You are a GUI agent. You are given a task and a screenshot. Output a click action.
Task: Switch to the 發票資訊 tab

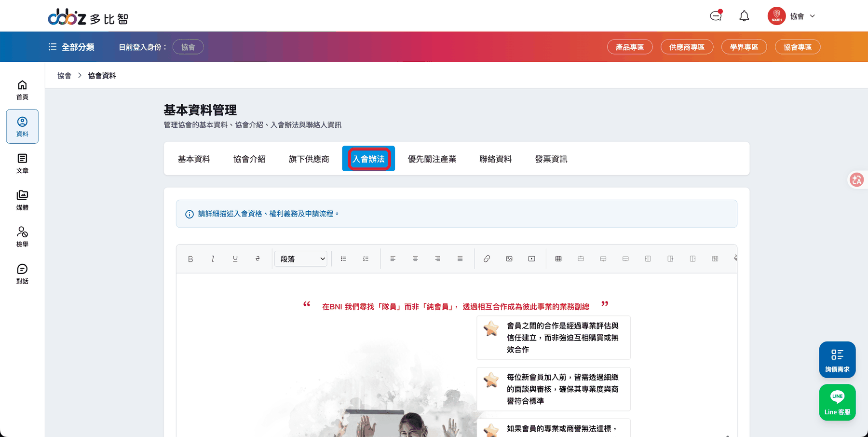[551, 159]
